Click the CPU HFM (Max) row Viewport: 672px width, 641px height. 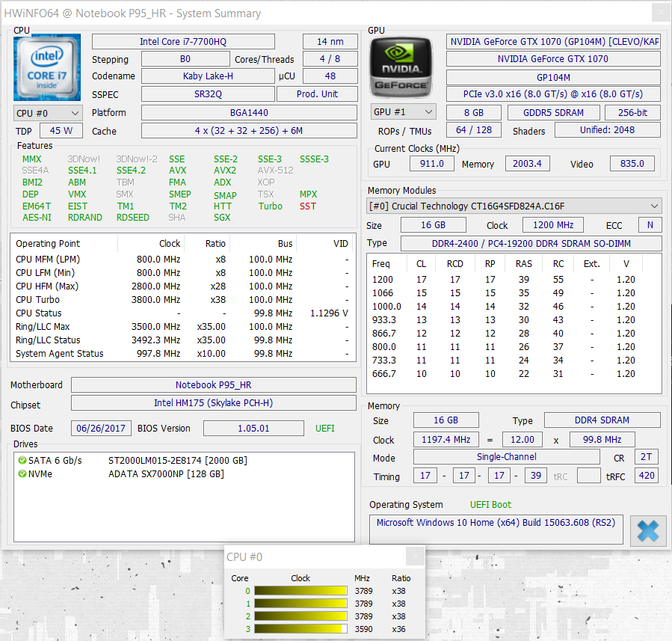coord(182,286)
